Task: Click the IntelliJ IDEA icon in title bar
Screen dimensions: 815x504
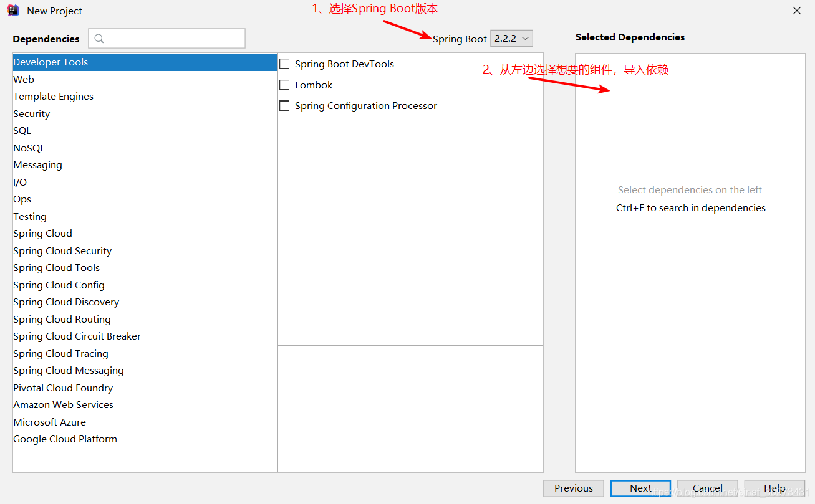Action: tap(12, 11)
